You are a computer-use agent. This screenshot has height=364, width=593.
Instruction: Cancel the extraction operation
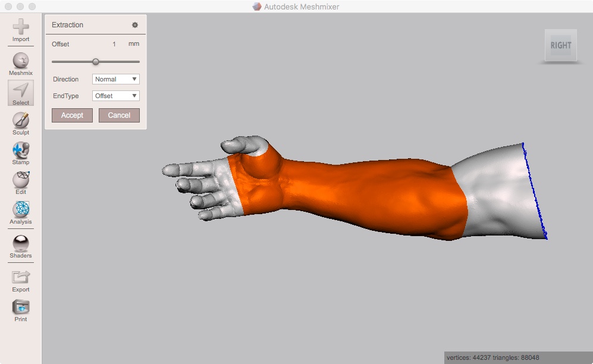tap(119, 115)
